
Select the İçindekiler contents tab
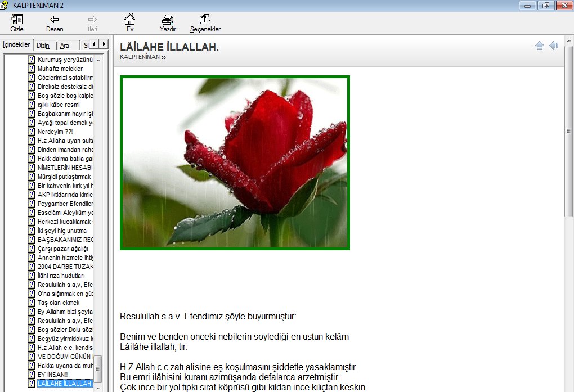16,45
